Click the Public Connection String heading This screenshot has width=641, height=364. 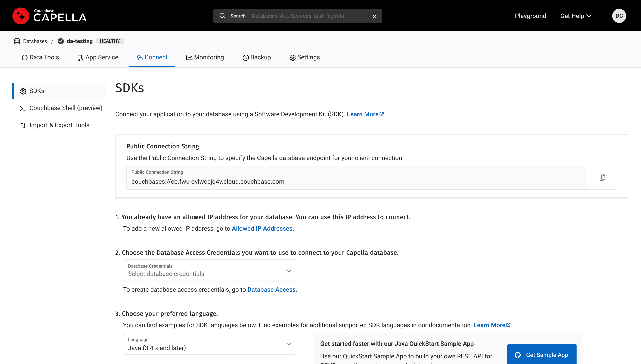(163, 146)
